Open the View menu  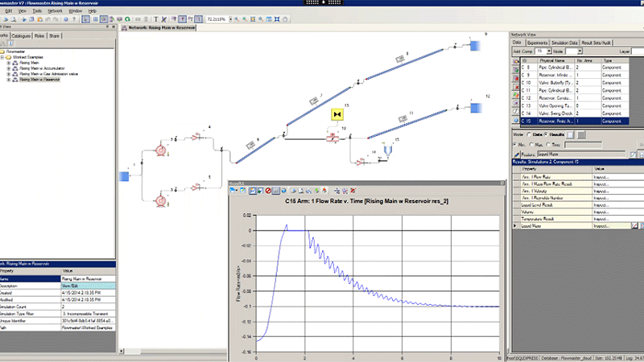(x=23, y=10)
